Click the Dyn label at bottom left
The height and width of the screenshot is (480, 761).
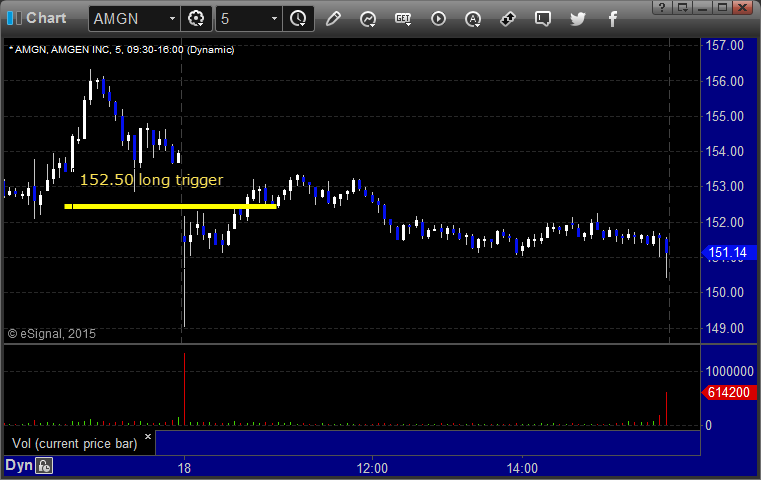click(x=19, y=465)
